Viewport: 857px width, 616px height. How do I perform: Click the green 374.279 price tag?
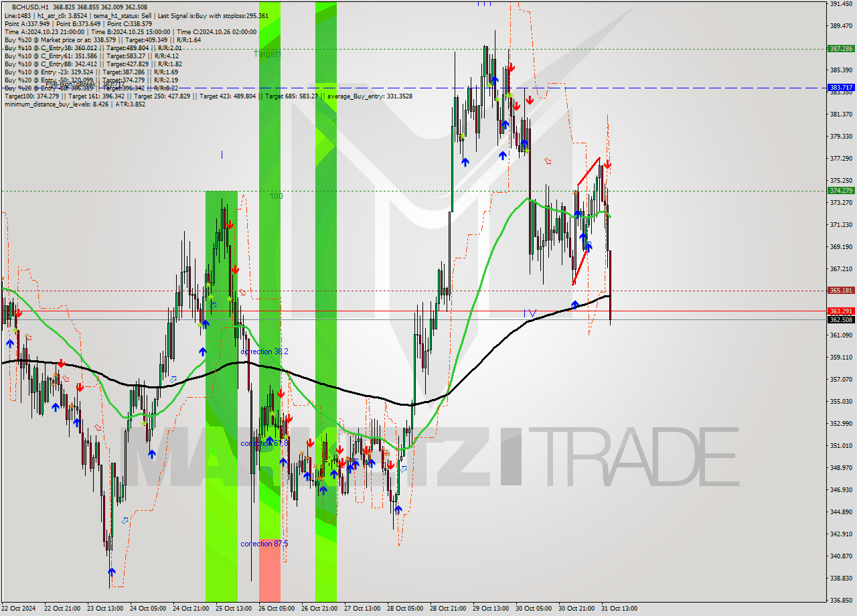coord(841,191)
